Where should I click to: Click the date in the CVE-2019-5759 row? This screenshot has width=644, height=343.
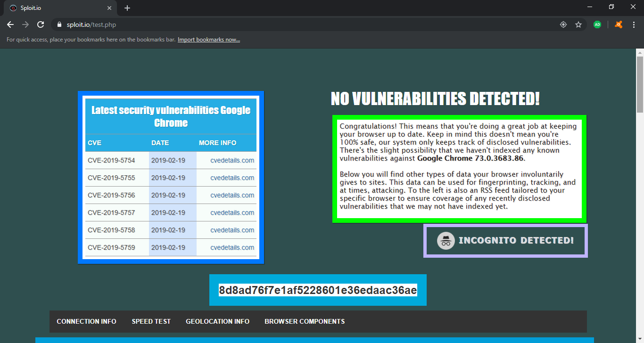[168, 247]
